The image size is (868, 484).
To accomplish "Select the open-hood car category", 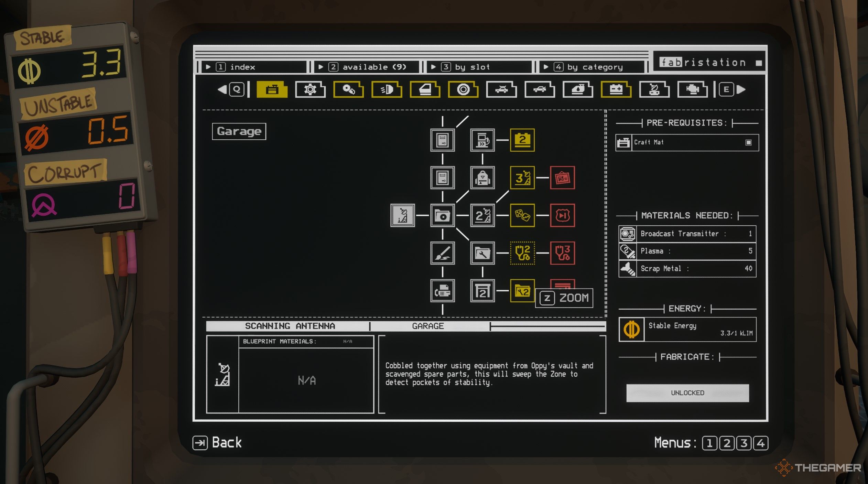I will (540, 89).
